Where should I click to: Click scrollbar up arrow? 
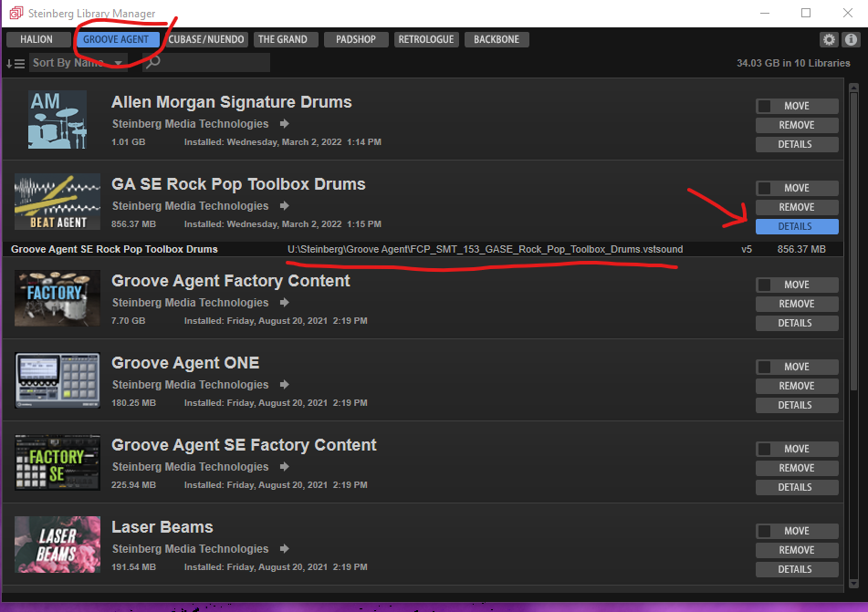[x=853, y=88]
